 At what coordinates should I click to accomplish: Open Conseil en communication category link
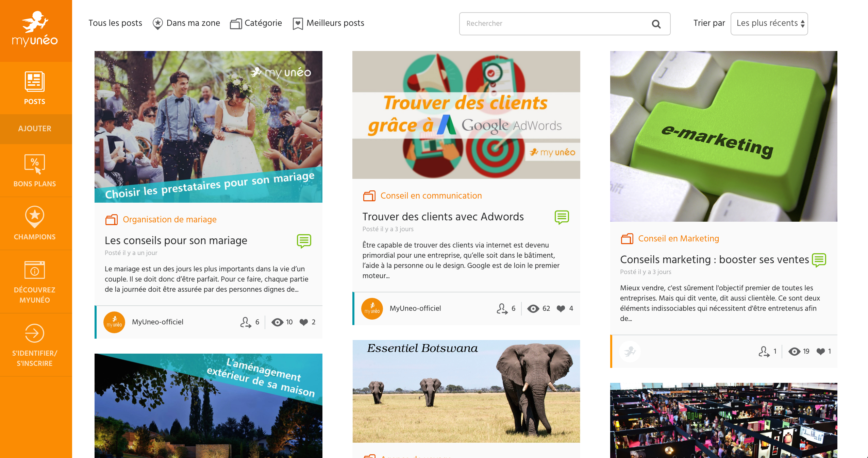tap(431, 196)
